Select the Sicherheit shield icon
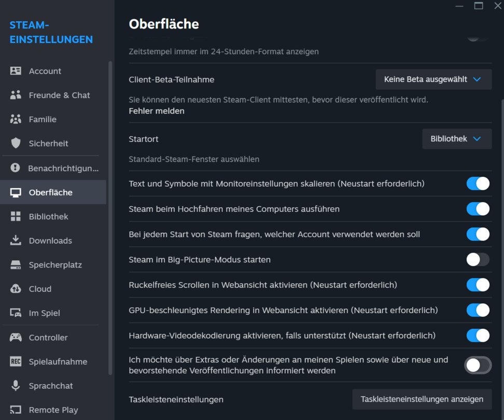 tap(16, 144)
